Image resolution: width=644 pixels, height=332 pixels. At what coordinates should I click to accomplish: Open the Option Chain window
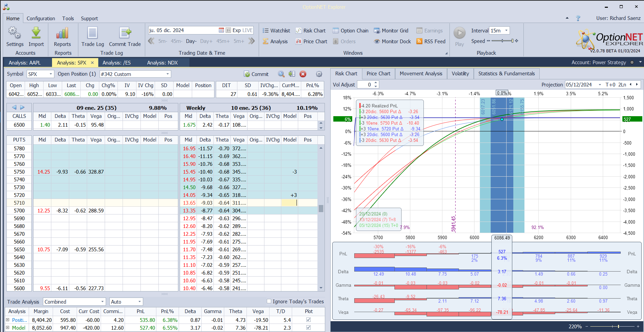point(351,31)
